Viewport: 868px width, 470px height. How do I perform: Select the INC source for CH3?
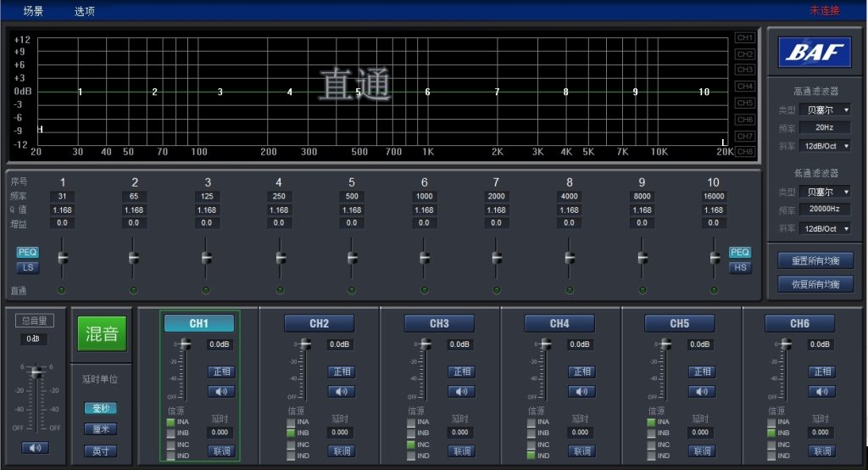(x=411, y=445)
